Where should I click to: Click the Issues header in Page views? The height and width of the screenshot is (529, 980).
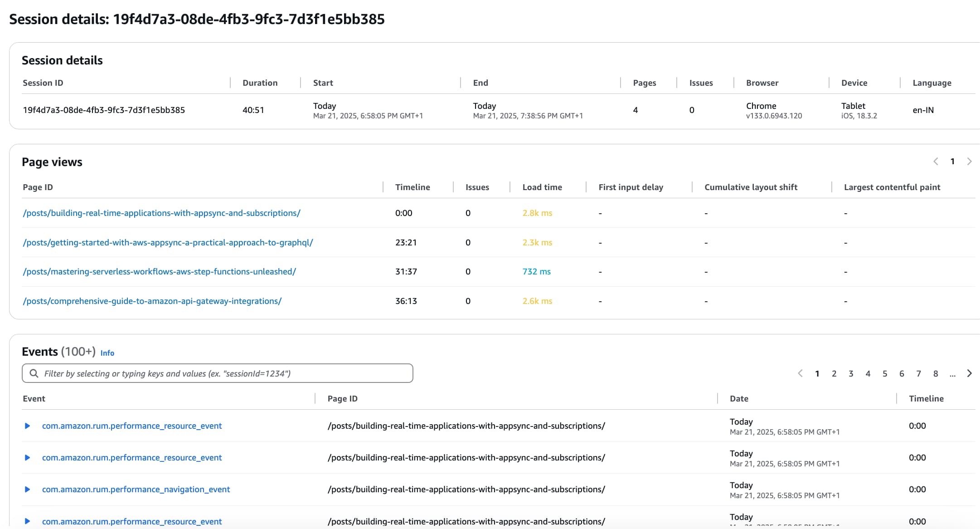(477, 187)
